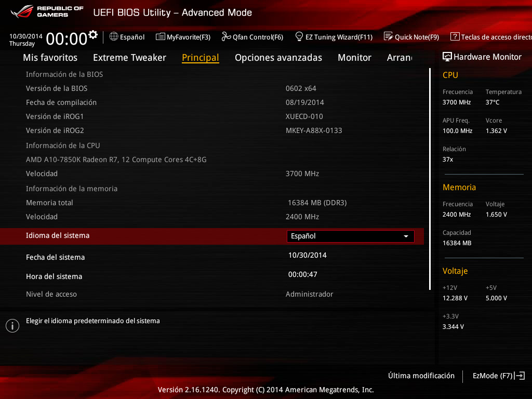532x399 pixels.
Task: Click Información de la BIOS heading
Action: tap(64, 74)
